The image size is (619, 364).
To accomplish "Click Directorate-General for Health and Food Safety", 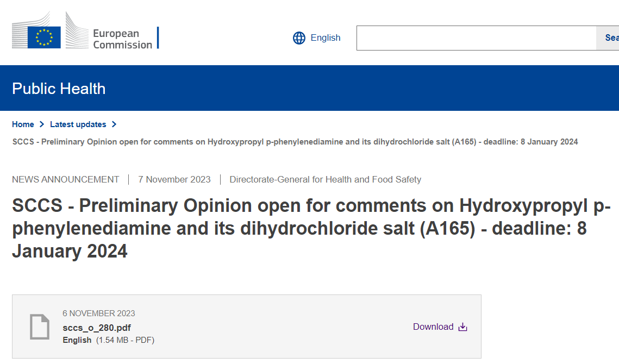I will coord(325,179).
